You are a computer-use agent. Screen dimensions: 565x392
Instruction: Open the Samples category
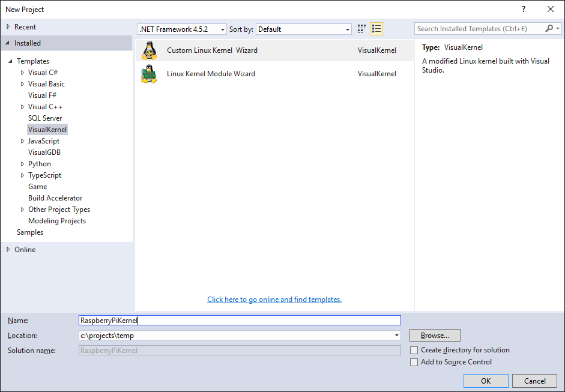30,232
